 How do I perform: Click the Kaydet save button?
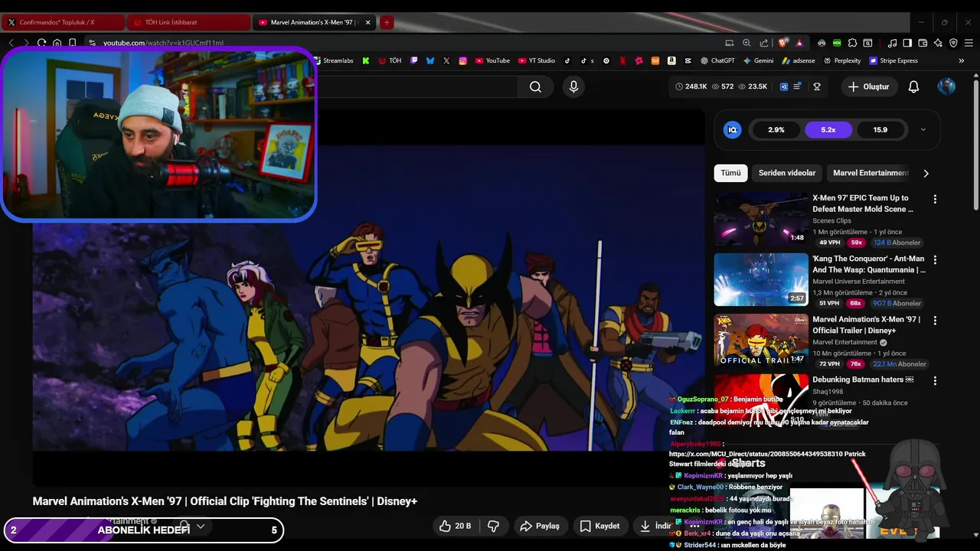599,526
